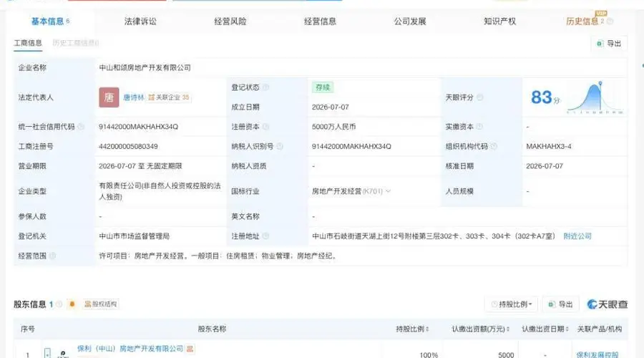Click organization code MAKHAHX3-4
Viewport: 644px width, 358px height.
click(x=549, y=146)
